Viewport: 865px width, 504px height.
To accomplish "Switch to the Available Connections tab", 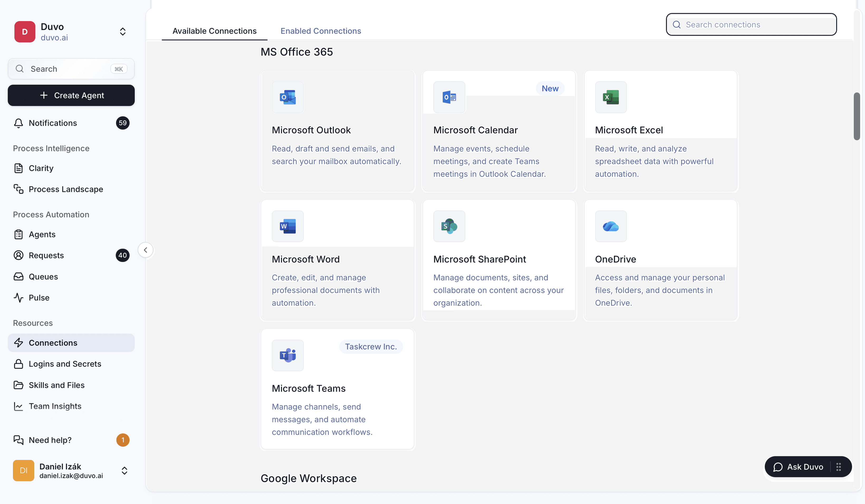I will coord(214,31).
